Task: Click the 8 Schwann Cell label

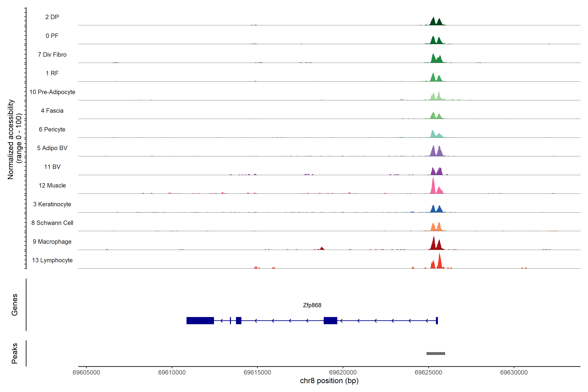Action: click(x=52, y=223)
